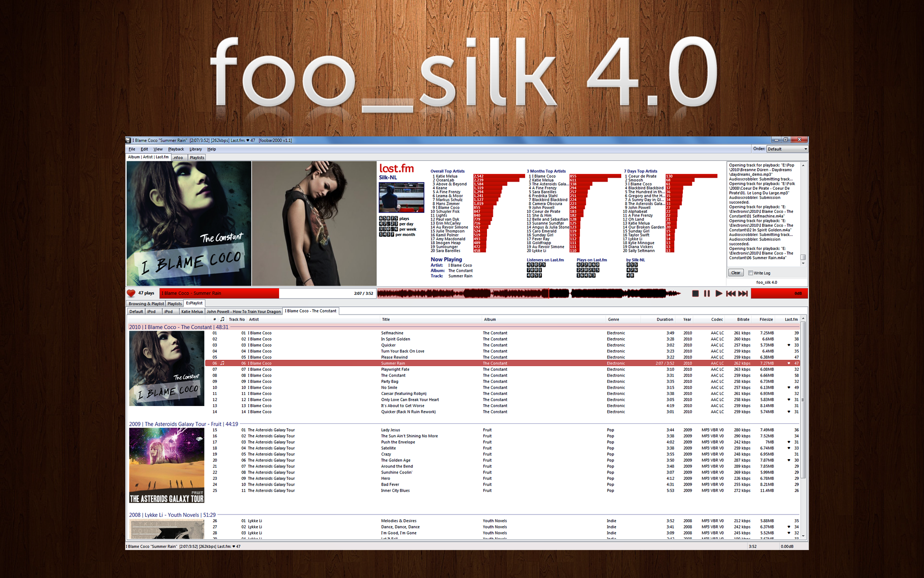Image resolution: width=924 pixels, height=578 pixels.
Task: Switch to the top Playlists tab
Action: tap(197, 158)
